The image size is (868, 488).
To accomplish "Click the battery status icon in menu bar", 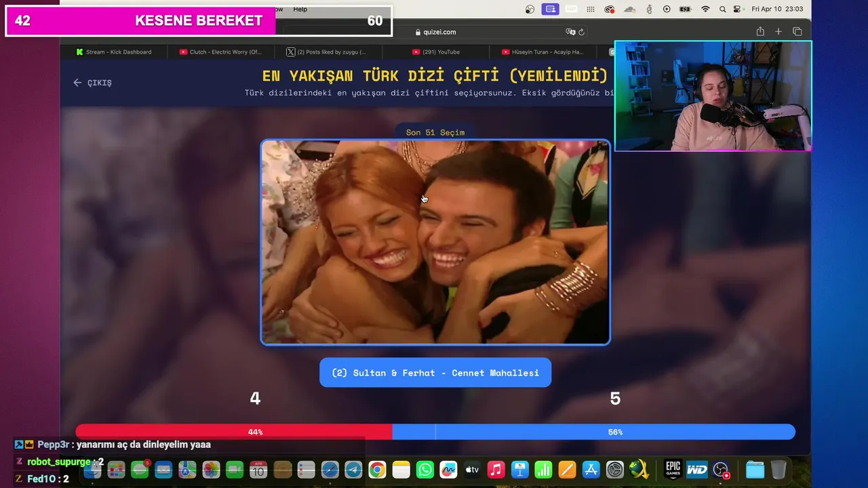I will coord(686,9).
